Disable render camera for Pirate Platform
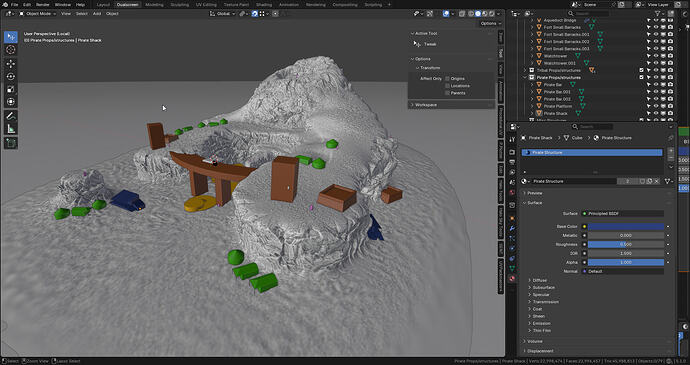The image size is (690, 365). (670, 106)
